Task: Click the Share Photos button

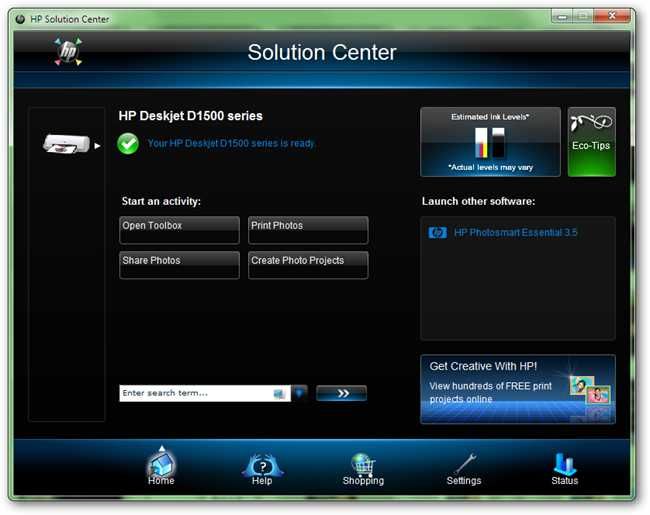Action: [179, 265]
